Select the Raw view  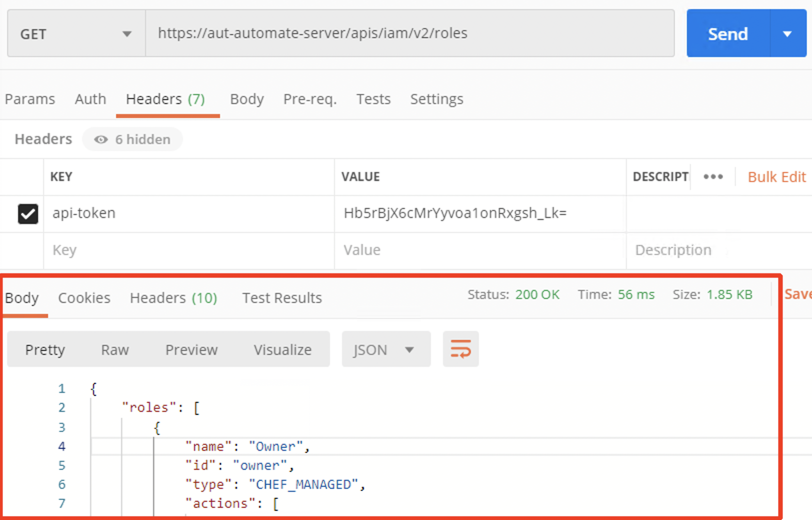tap(115, 349)
